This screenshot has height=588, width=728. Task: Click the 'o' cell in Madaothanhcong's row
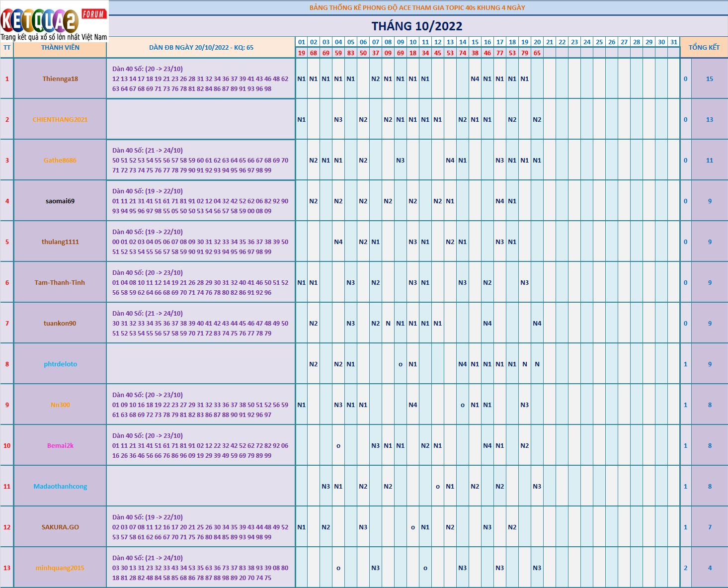point(438,486)
